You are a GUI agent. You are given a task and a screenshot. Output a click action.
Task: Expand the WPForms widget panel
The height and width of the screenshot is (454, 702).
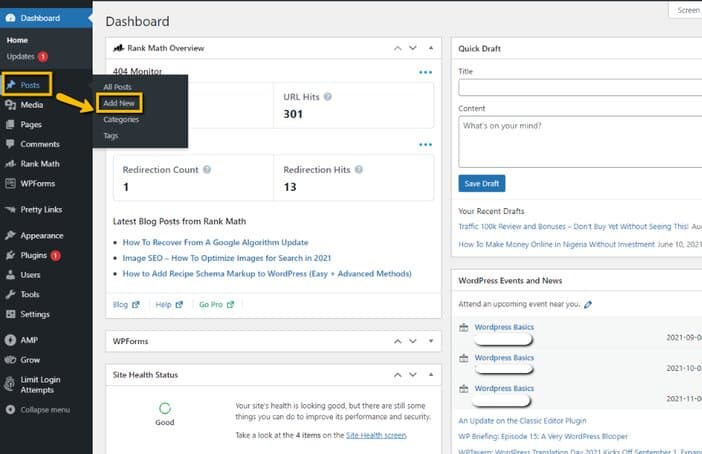point(431,341)
